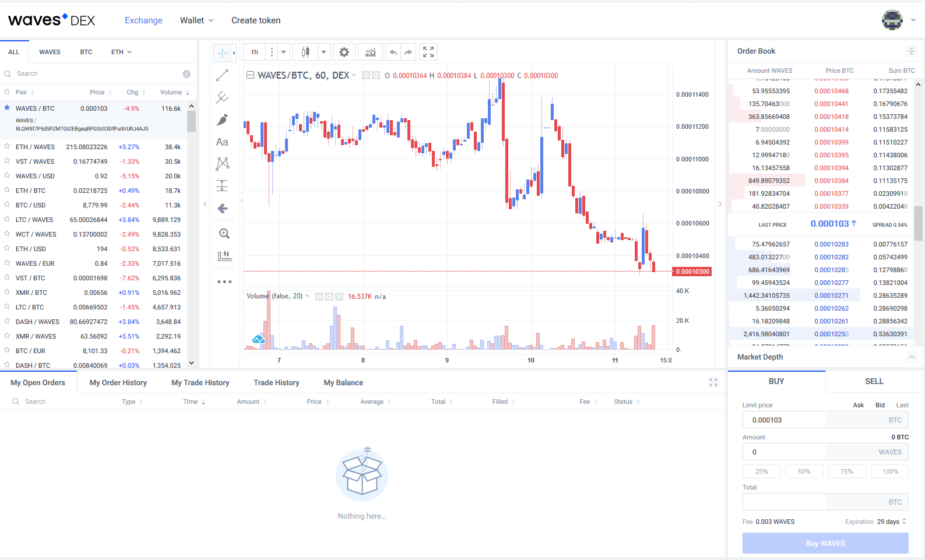Open the Wallet dropdown menu

pos(196,20)
